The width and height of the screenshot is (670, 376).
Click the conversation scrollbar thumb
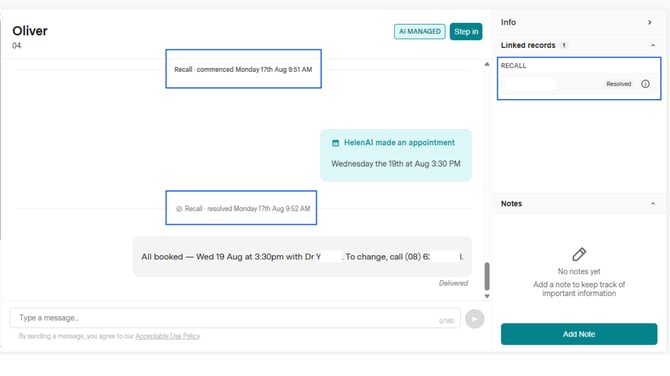pyautogui.click(x=487, y=276)
